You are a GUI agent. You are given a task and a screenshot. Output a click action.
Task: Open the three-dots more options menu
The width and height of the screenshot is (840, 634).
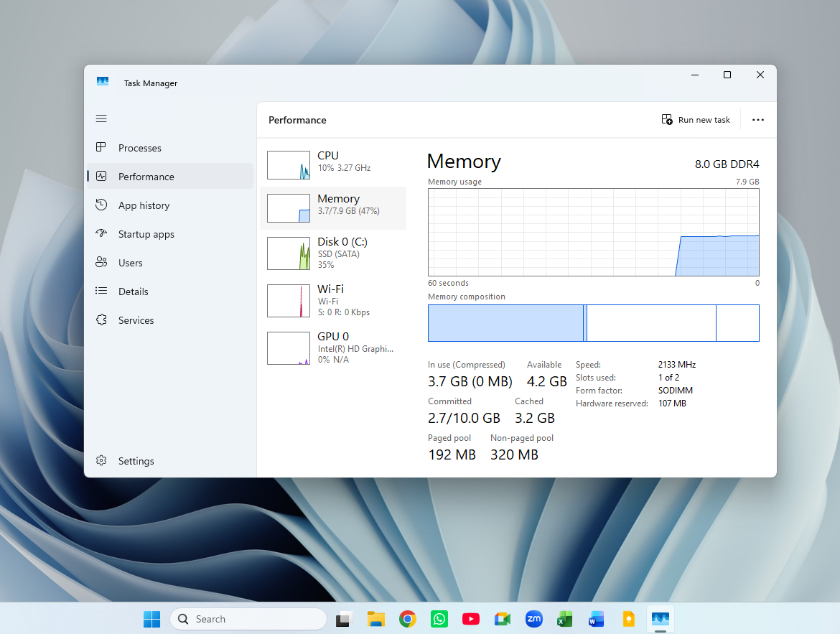[757, 120]
